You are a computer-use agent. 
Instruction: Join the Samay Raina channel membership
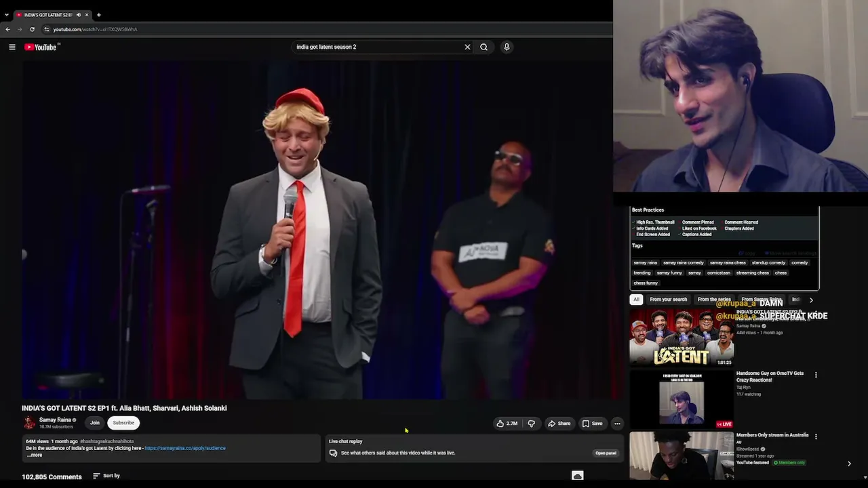[95, 423]
